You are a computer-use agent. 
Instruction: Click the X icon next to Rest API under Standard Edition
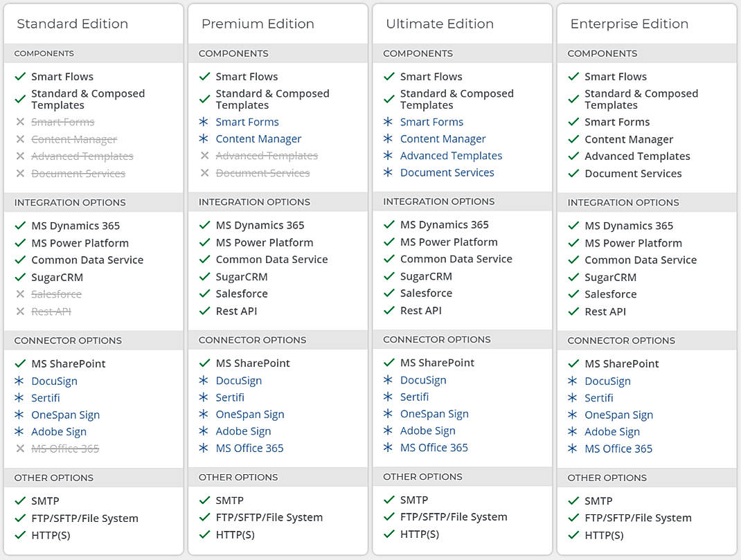click(x=20, y=311)
